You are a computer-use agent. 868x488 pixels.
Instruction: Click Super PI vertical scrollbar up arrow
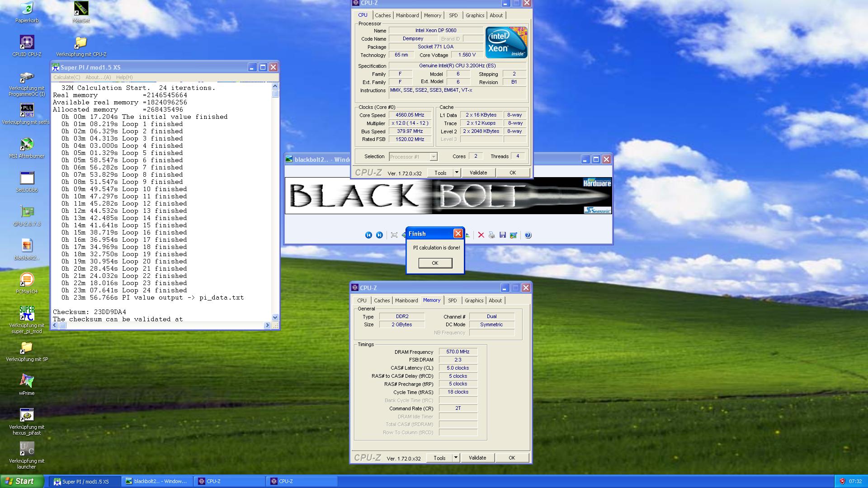click(275, 86)
